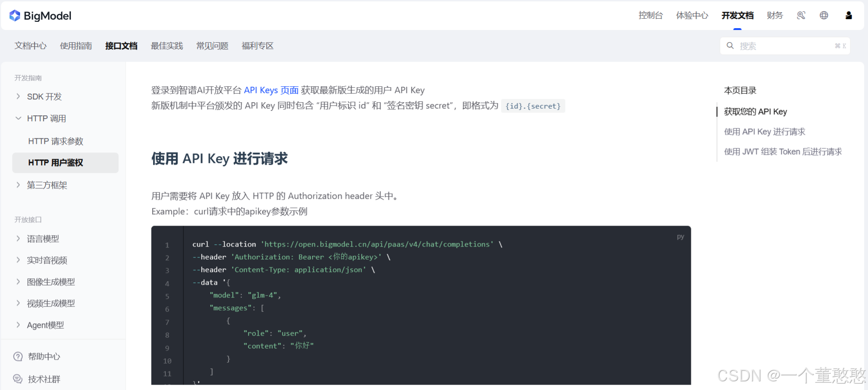Expand the 图像生成模型 chevron
The width and height of the screenshot is (868, 390).
click(18, 281)
